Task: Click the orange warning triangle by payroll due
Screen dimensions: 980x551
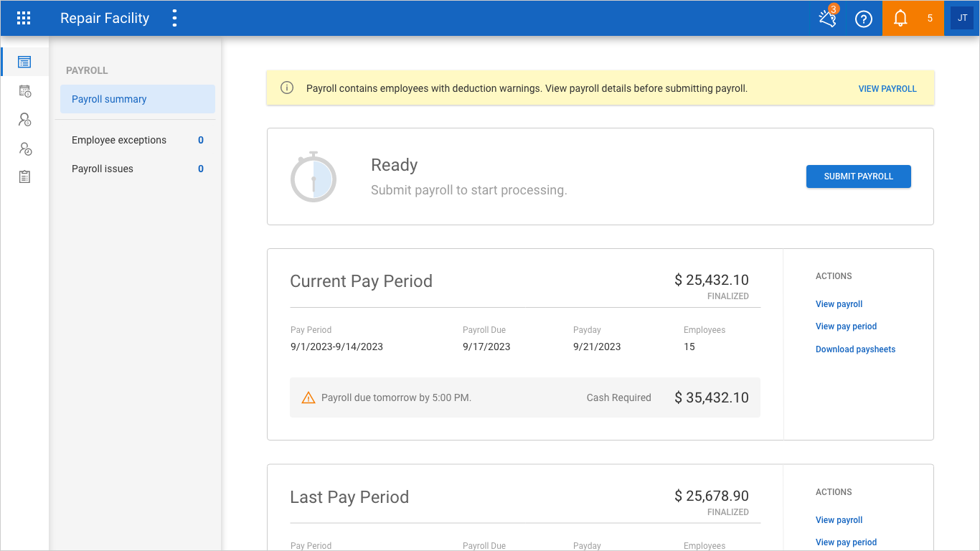Action: pyautogui.click(x=308, y=397)
